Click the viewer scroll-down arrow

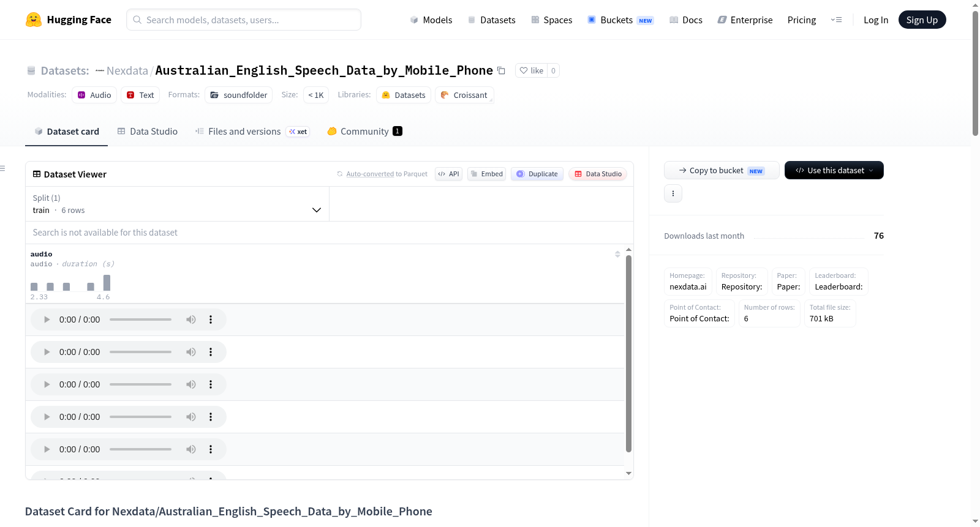point(628,473)
